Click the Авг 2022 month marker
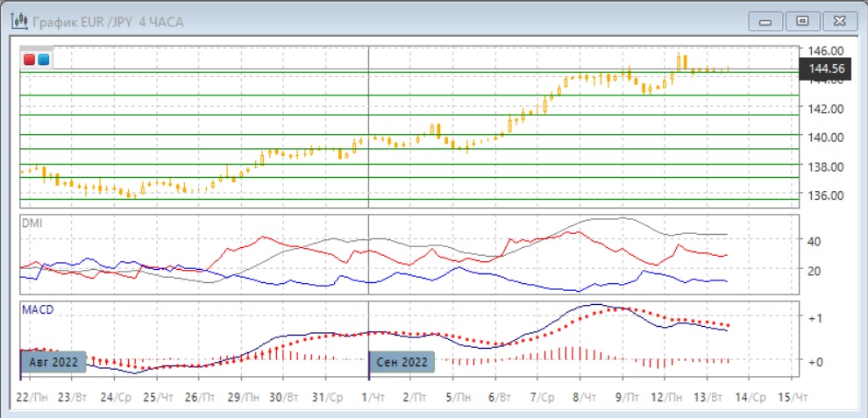Screen dimensions: 868x418 point(53,361)
